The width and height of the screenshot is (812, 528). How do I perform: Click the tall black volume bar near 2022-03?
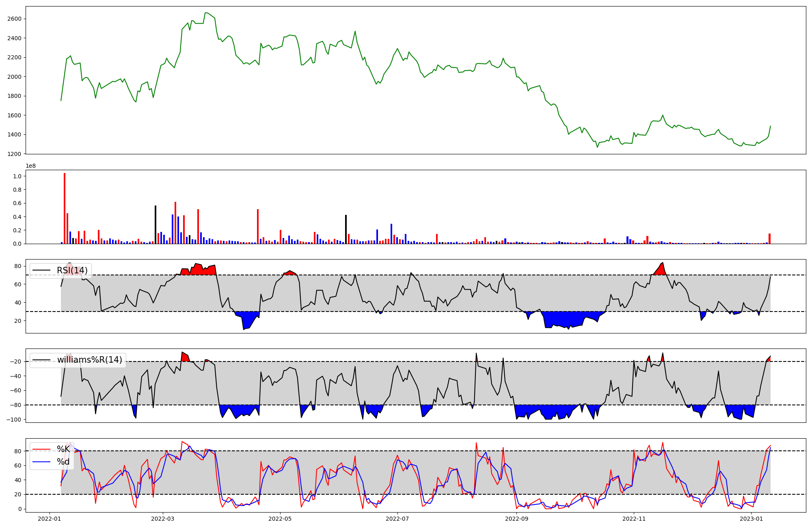pos(155,224)
